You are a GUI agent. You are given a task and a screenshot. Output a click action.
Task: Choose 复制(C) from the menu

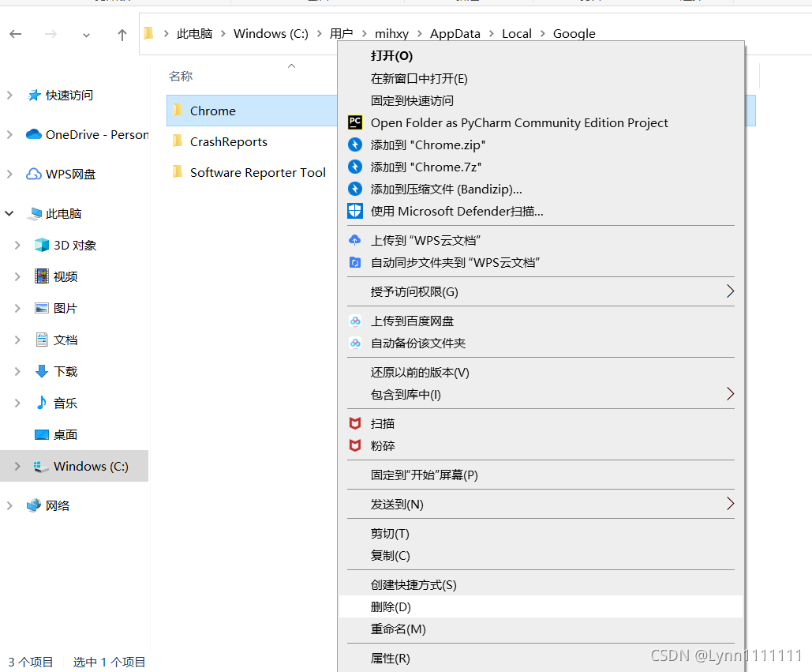[x=541, y=555]
